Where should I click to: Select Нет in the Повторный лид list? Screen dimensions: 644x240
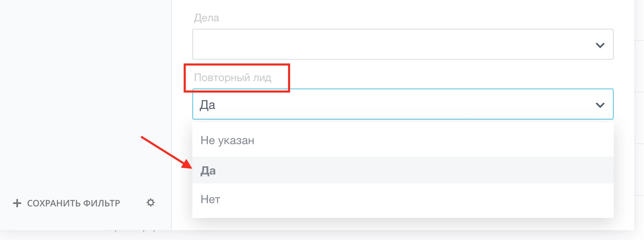tap(210, 199)
